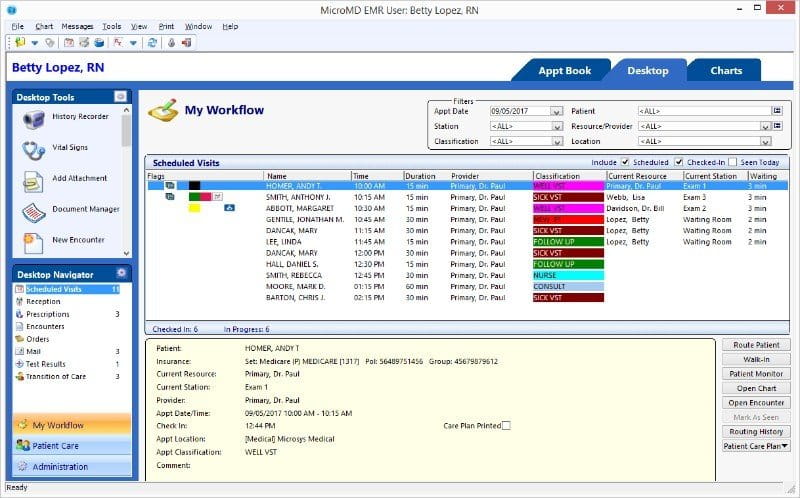Sort visits by Time column header
The height and width of the screenshot is (498, 800).
pos(377,176)
